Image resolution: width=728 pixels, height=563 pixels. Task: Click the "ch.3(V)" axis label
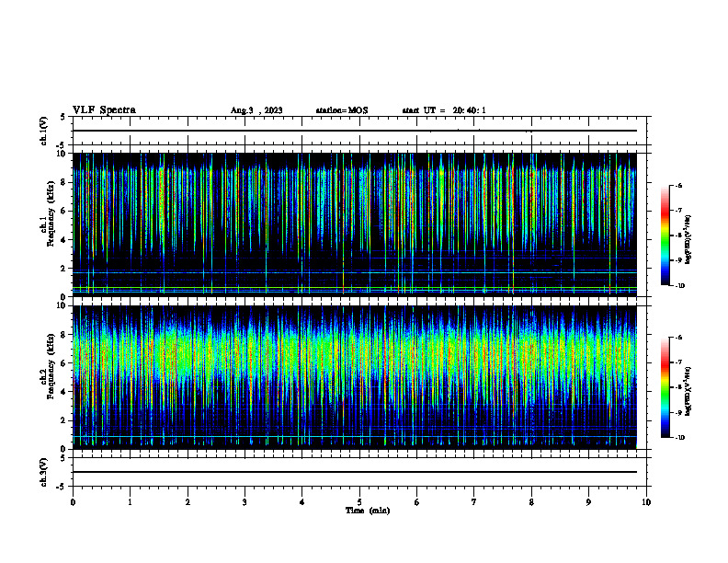[x=43, y=472]
